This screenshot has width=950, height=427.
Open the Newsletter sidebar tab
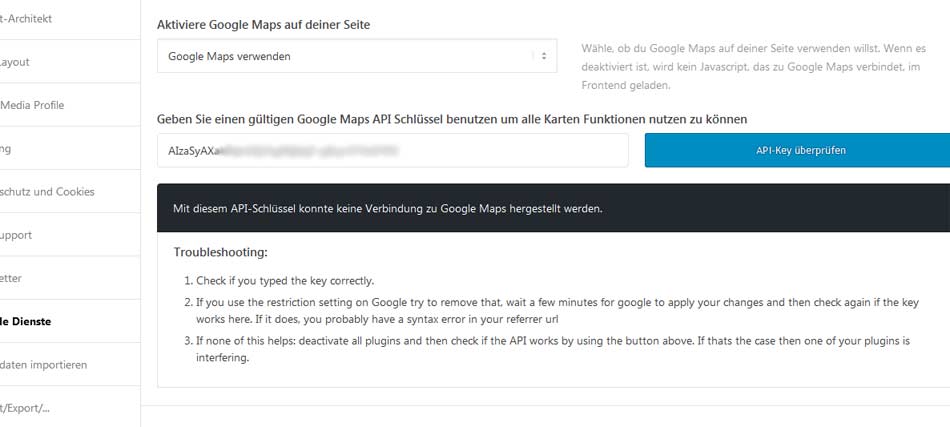click(x=70, y=278)
